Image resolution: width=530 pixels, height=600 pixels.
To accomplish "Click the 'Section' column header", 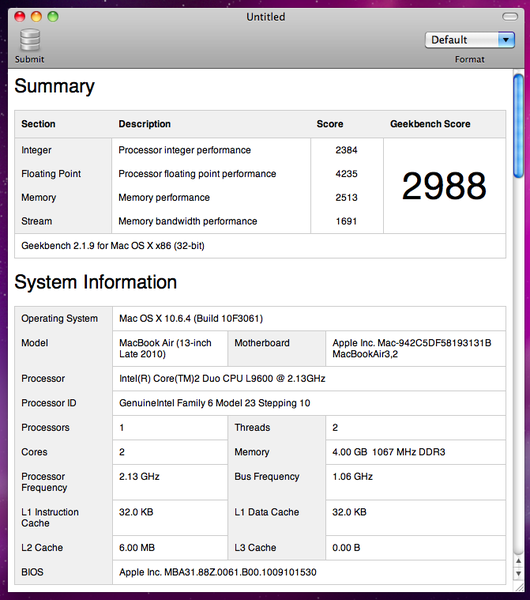I will click(38, 124).
